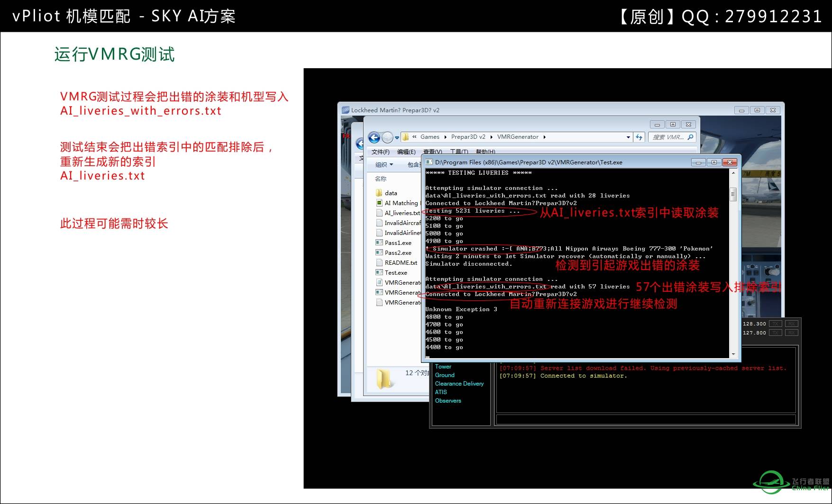Open the recent locations arrow beside the forward button
Screen dimensions: 832x504
coord(397,138)
